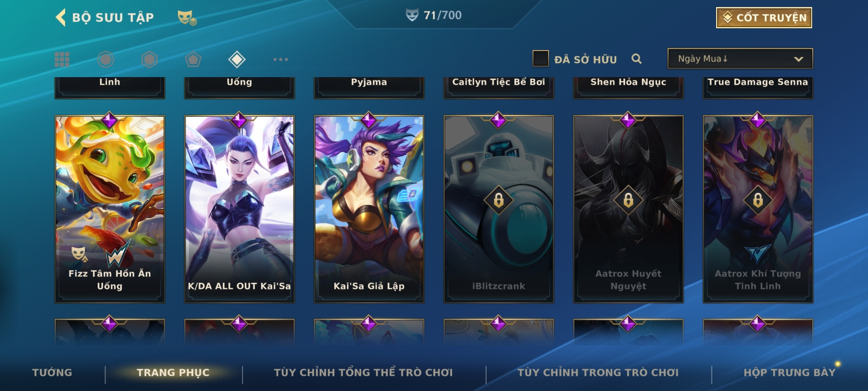Open the K/DA ALL OUT Kai'Sa skin
Viewport: 868px width, 391px height.
coord(239,209)
